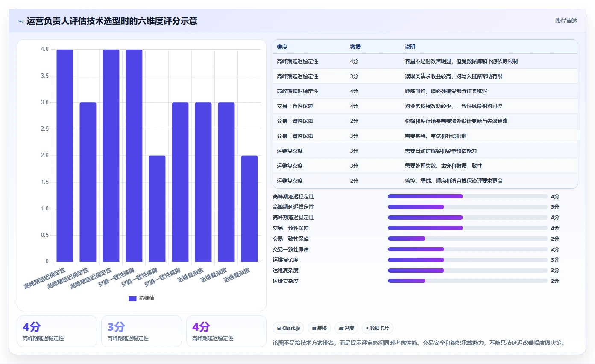Image resolution: width=595 pixels, height=364 pixels.
Task: Click the 高峰期延迟稳定性 chart bar at 3.0
Action: coord(88,182)
